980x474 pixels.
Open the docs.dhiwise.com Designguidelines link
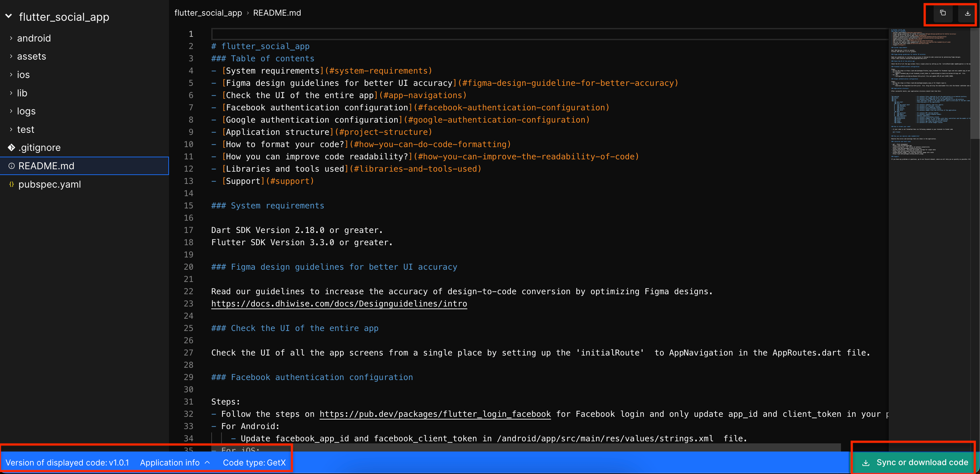pyautogui.click(x=339, y=304)
